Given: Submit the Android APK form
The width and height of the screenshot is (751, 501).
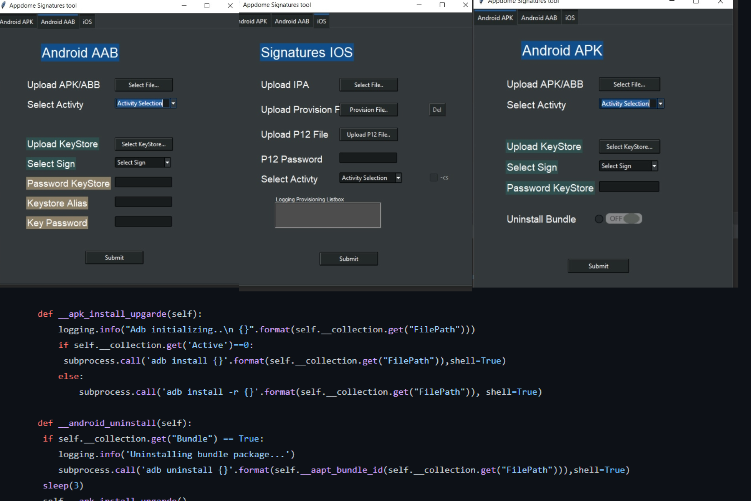Looking at the screenshot, I should tap(598, 266).
